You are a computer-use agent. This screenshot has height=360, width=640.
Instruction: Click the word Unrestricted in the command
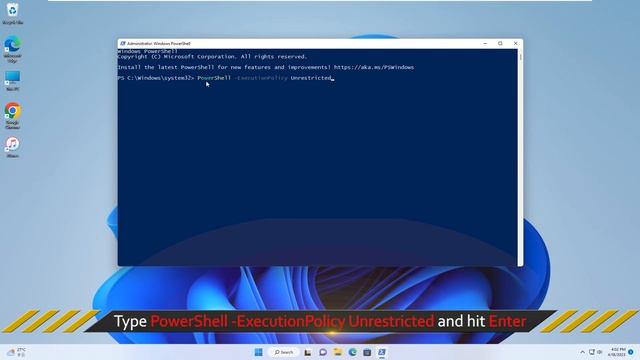pyautogui.click(x=311, y=78)
